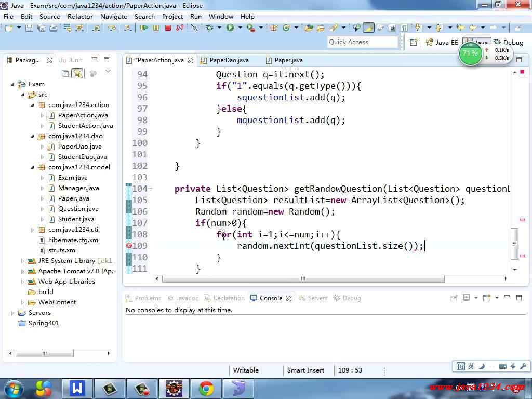This screenshot has height=399, width=532.
Task: Click the Open Perspective icon
Action: click(x=414, y=43)
